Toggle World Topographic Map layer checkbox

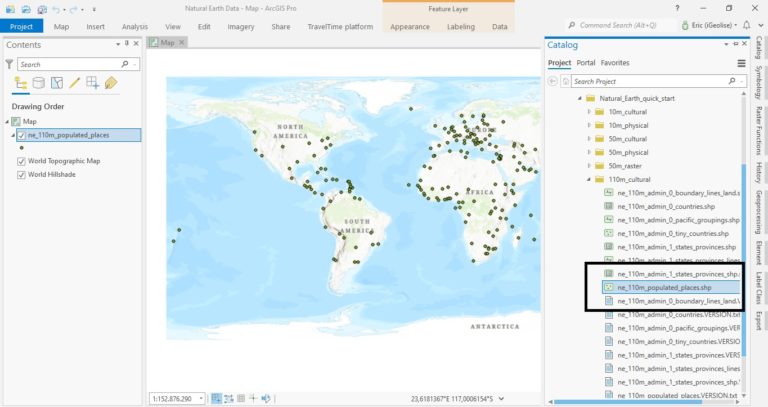[21, 161]
